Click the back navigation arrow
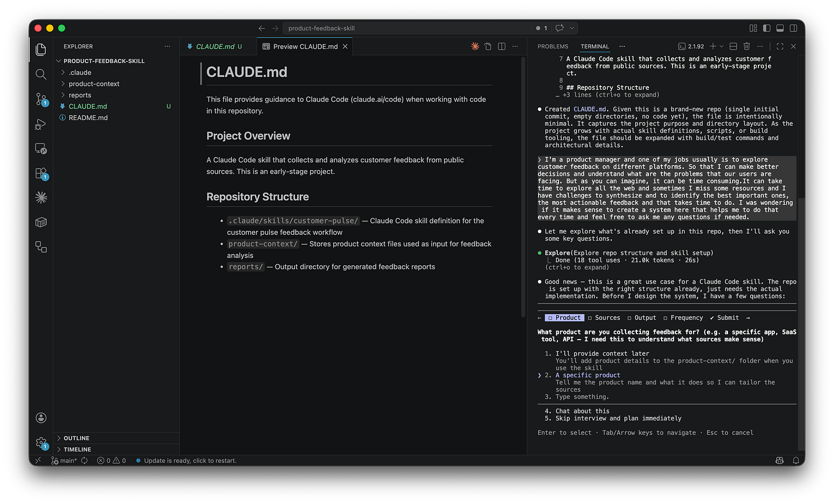Viewport: 834px width, 504px height. pos(261,27)
